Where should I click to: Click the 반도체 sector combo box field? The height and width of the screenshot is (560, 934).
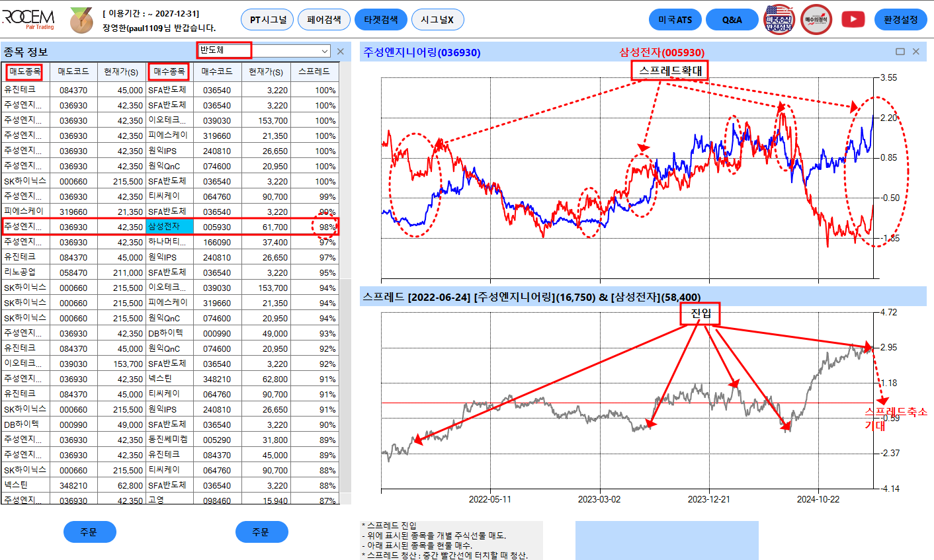(263, 51)
